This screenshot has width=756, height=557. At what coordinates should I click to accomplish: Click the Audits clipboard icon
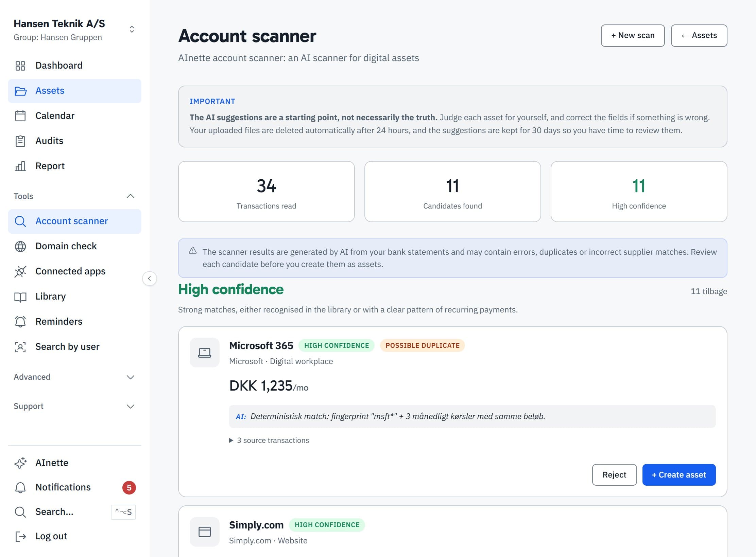click(x=20, y=141)
